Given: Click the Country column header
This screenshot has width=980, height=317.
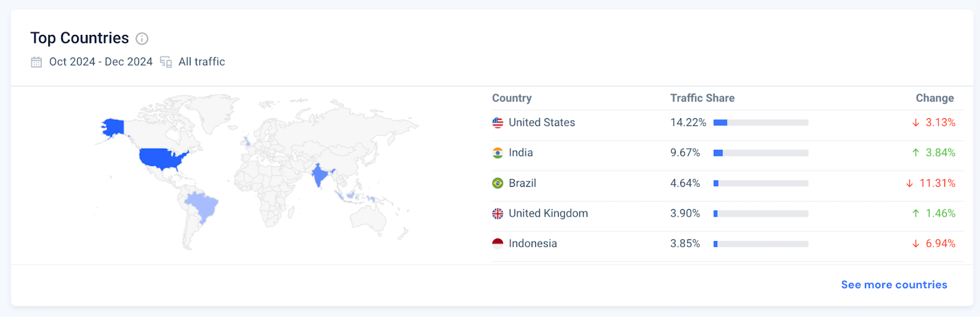Looking at the screenshot, I should (512, 98).
